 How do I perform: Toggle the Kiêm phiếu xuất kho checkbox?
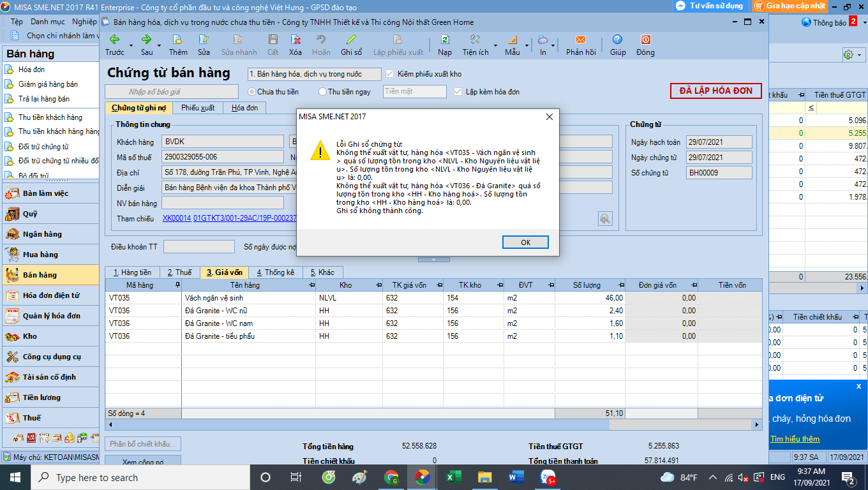pos(390,74)
